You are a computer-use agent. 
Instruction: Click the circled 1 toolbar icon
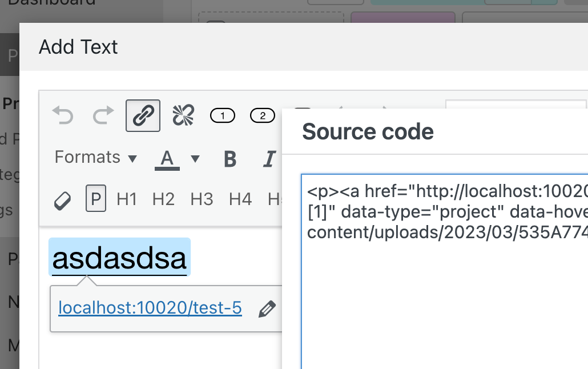(222, 115)
